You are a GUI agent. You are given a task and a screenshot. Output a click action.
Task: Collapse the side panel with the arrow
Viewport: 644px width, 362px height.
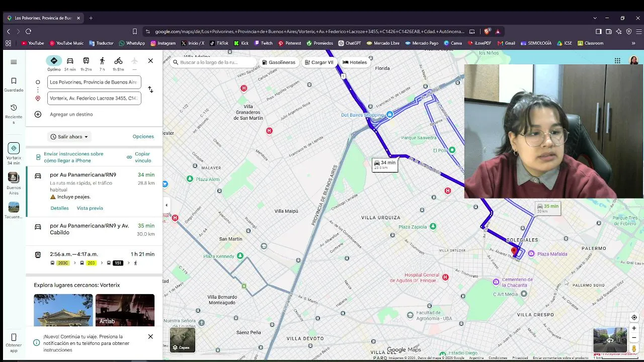click(167, 205)
